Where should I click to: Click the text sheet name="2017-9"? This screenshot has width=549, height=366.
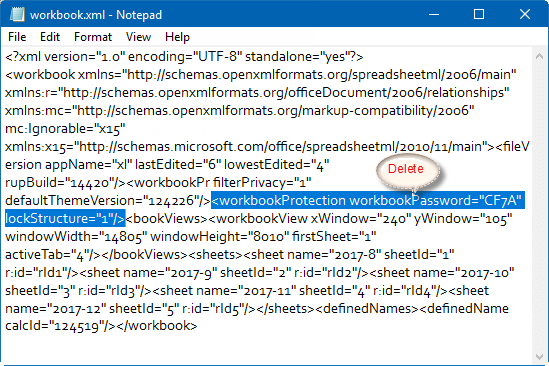tap(152, 272)
